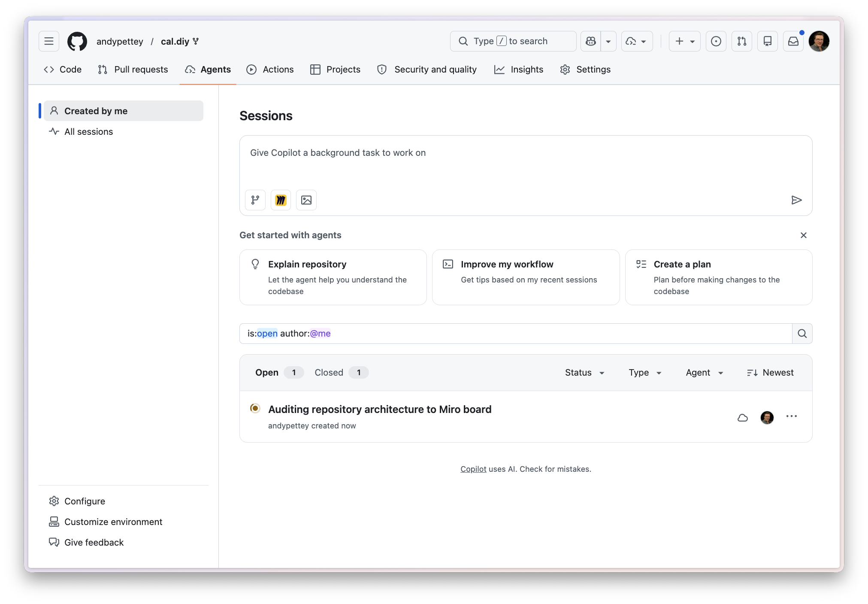Screen dimensions: 868x604
Task: Click the search box Type / to search
Action: point(513,41)
